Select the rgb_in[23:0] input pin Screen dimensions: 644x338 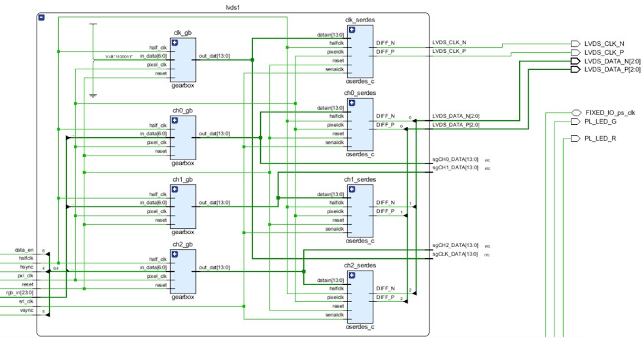click(x=20, y=293)
